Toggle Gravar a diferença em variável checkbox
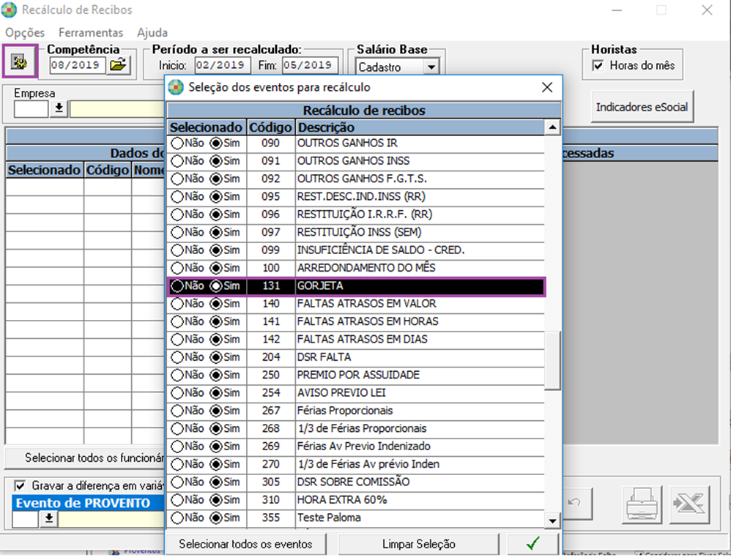 [x=20, y=486]
